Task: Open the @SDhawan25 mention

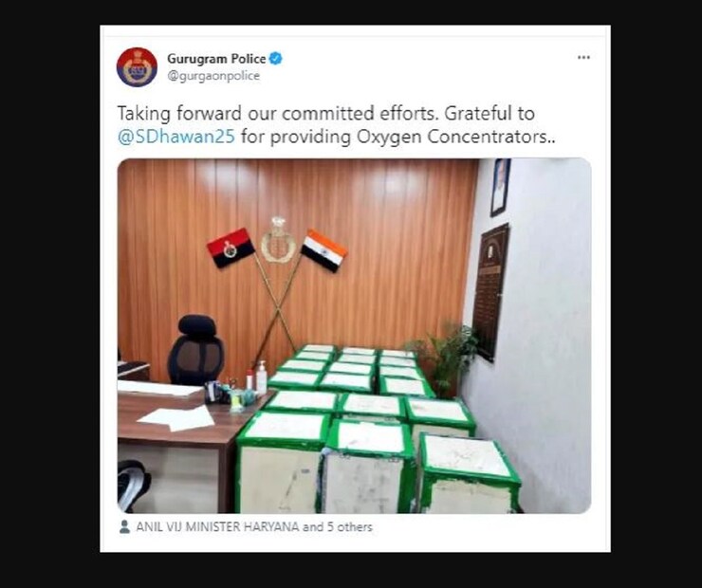Action: (x=175, y=137)
